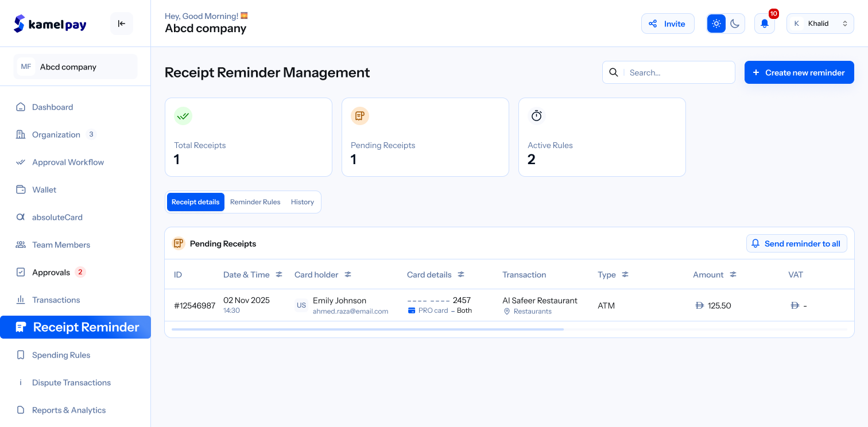Click the Search input field
868x427 pixels.
[677, 72]
